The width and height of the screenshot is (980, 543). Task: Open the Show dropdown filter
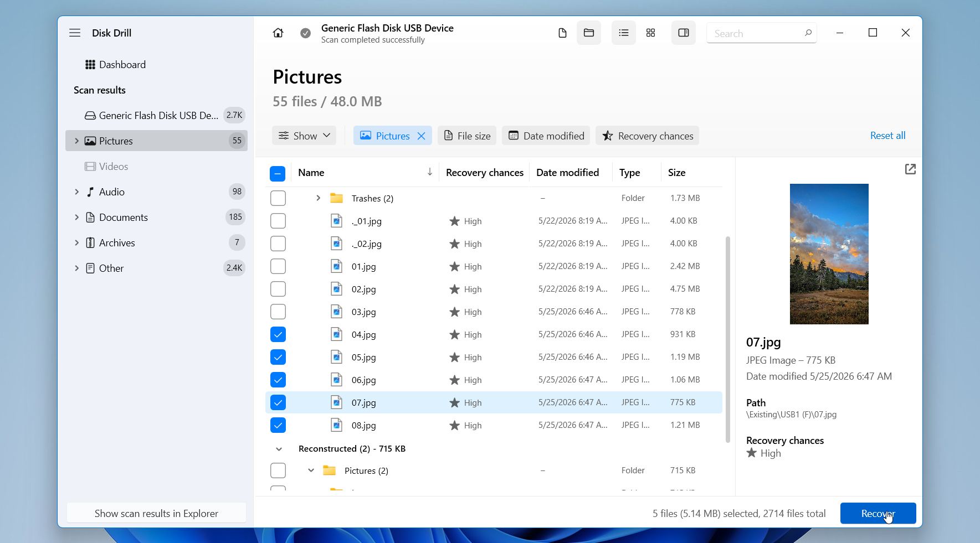pyautogui.click(x=304, y=136)
